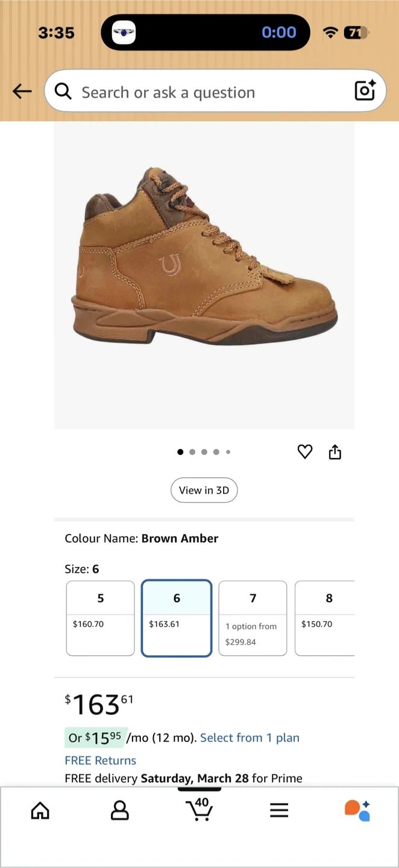
Task: Tap the back arrow icon
Action: click(22, 91)
